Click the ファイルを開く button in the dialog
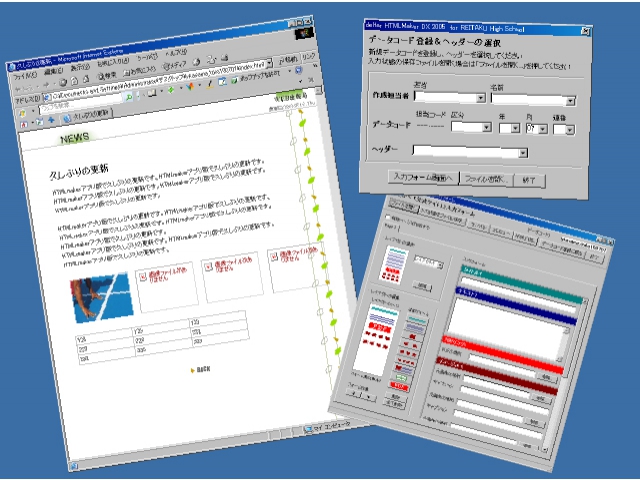The width and height of the screenshot is (640, 480). (x=486, y=179)
